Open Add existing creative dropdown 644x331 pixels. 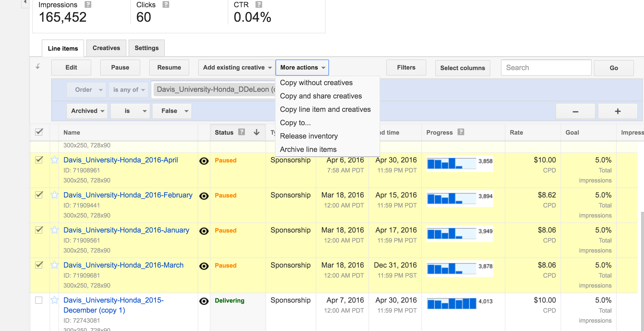(237, 68)
